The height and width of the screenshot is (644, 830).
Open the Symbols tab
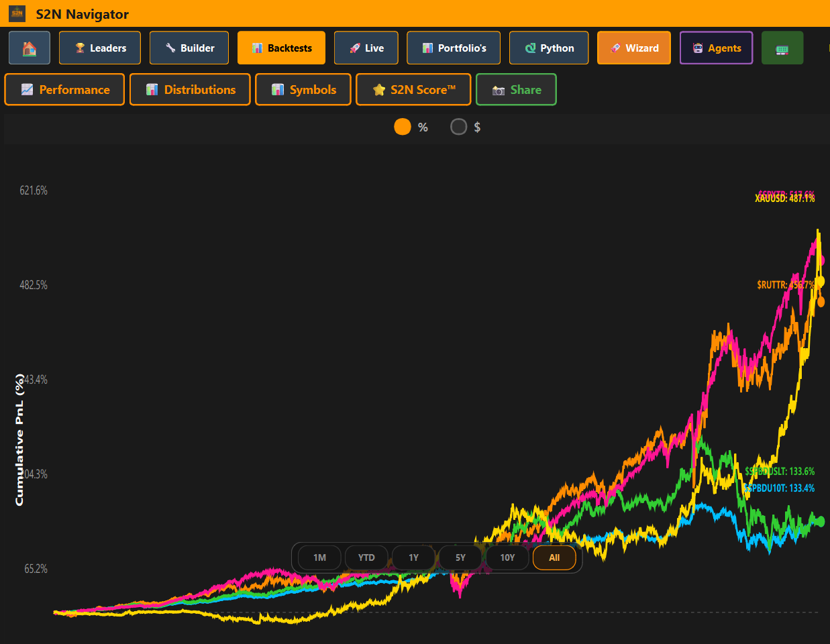click(303, 89)
